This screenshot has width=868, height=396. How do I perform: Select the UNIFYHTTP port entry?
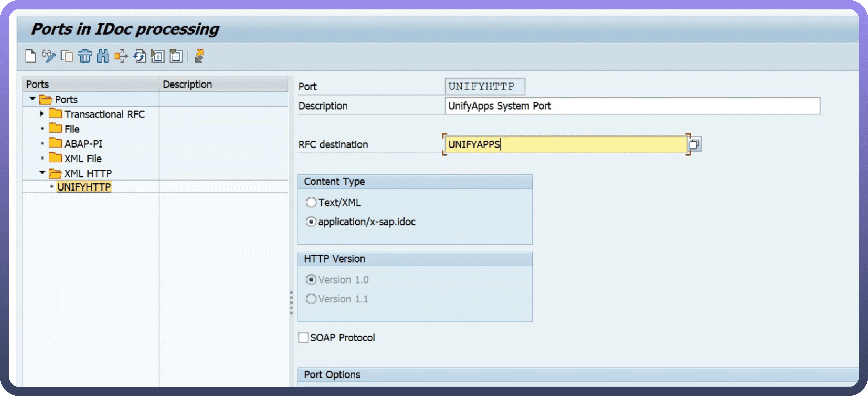[83, 187]
